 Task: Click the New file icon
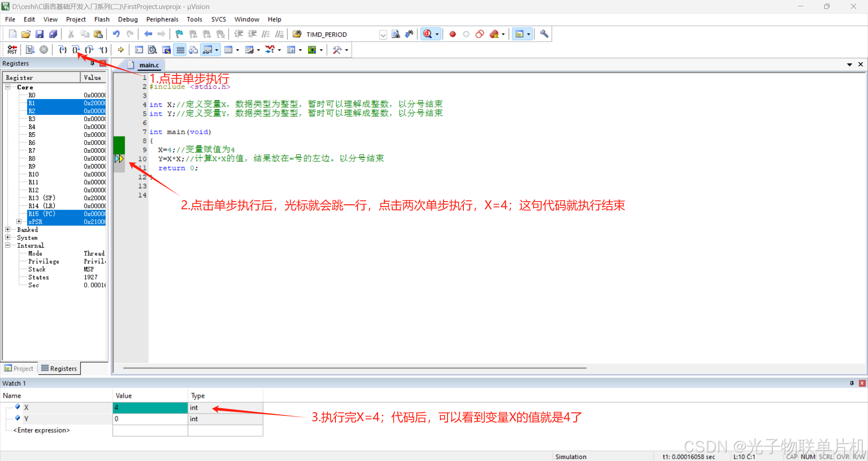(13, 34)
